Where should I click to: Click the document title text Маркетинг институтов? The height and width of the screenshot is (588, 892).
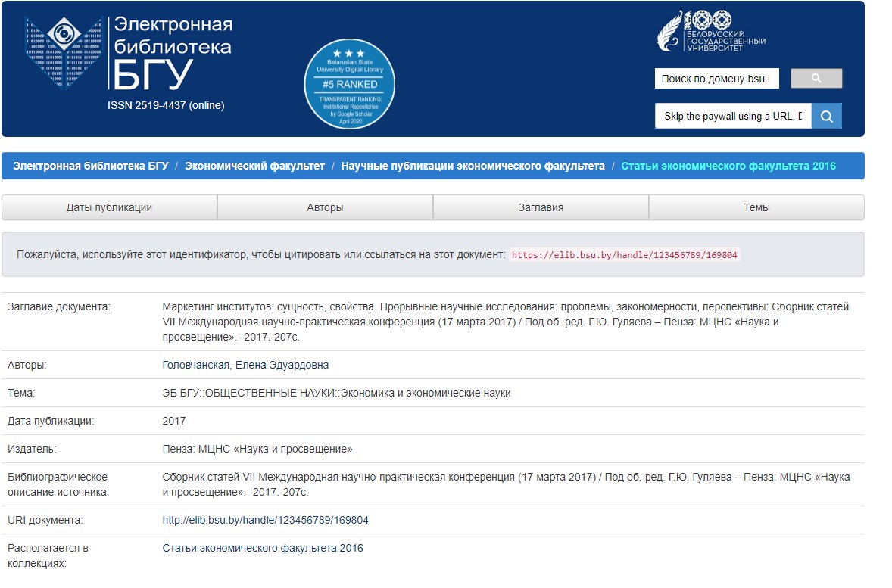point(507,322)
